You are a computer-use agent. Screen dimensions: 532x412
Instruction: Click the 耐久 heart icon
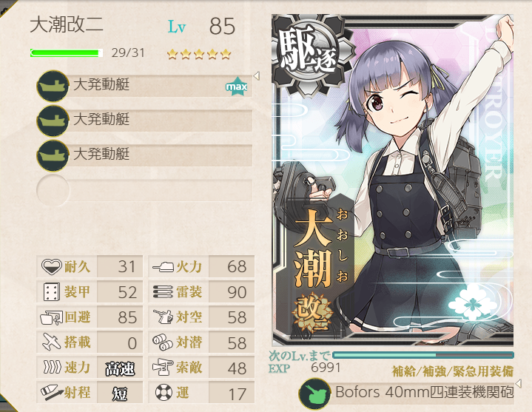(51, 266)
